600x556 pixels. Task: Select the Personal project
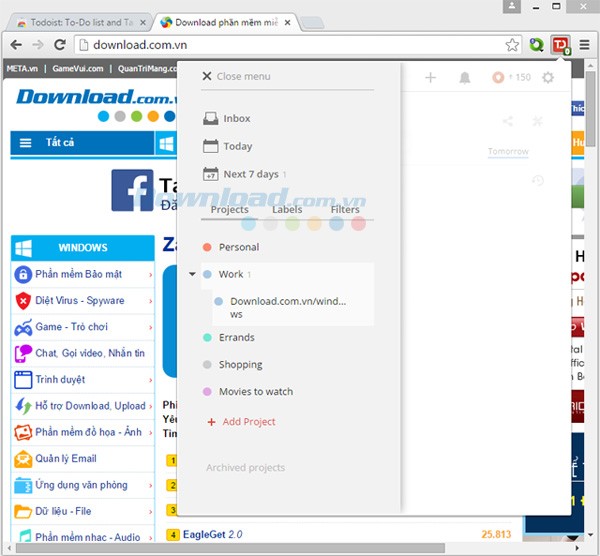click(238, 247)
